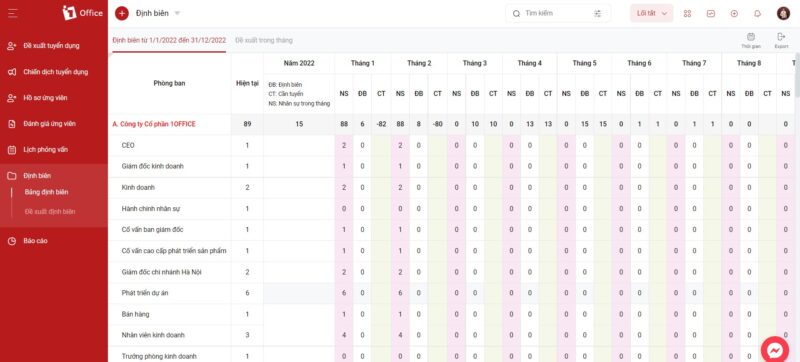Open the user avatar profile
Viewport: 800px width, 362px height.
pyautogui.click(x=783, y=14)
